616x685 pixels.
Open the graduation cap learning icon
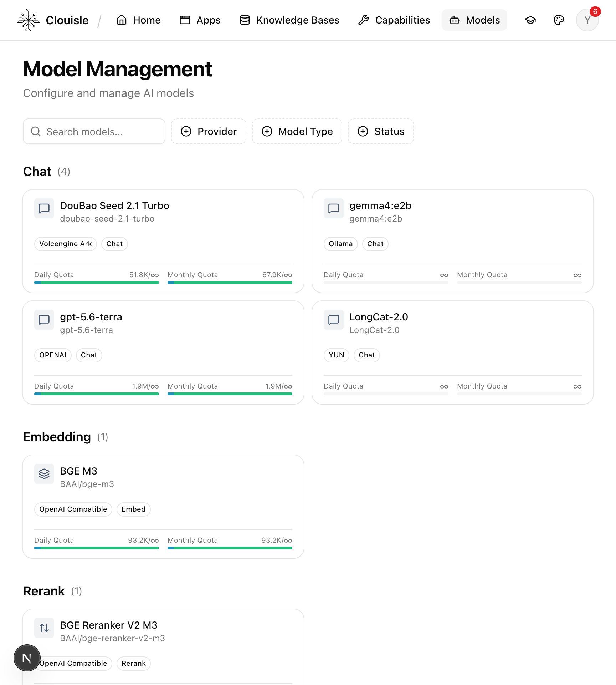click(x=530, y=20)
